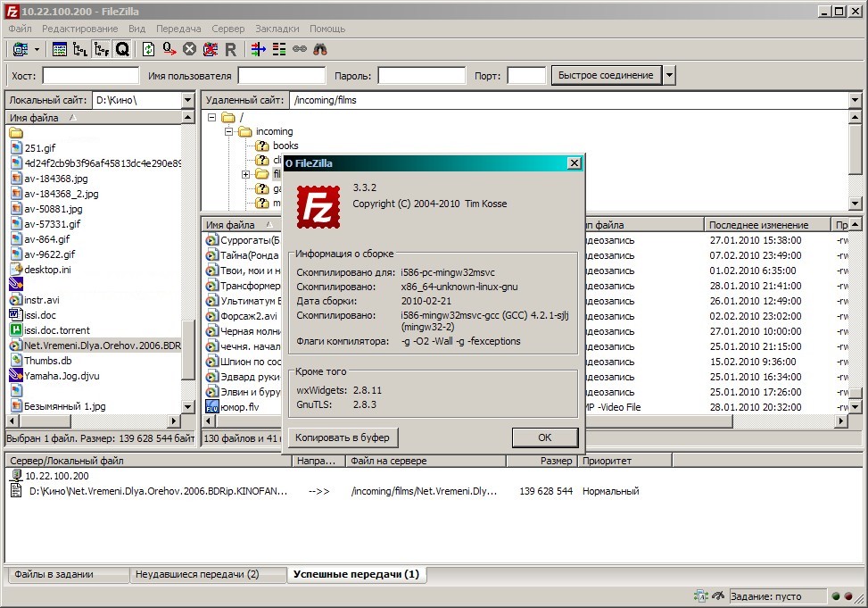This screenshot has width=868, height=608.
Task: Open the Закладки menu
Action: 277,29
